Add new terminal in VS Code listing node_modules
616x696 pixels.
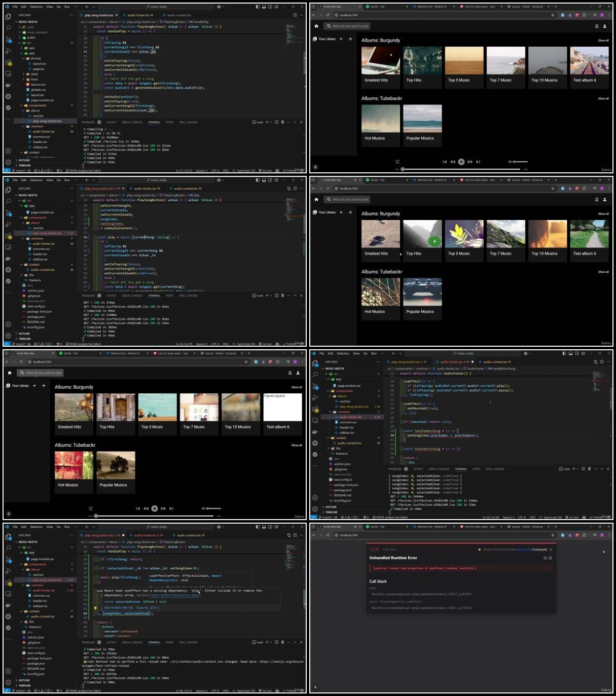(267, 122)
